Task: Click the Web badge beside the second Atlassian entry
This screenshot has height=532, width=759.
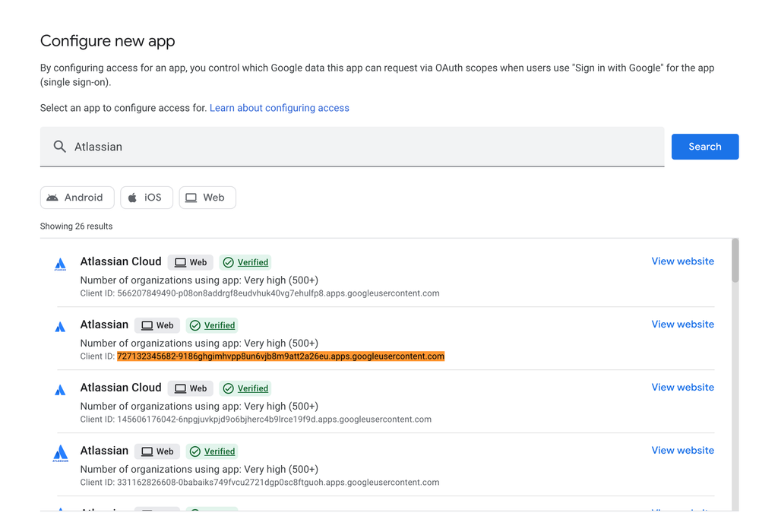Action: pyautogui.click(x=157, y=325)
